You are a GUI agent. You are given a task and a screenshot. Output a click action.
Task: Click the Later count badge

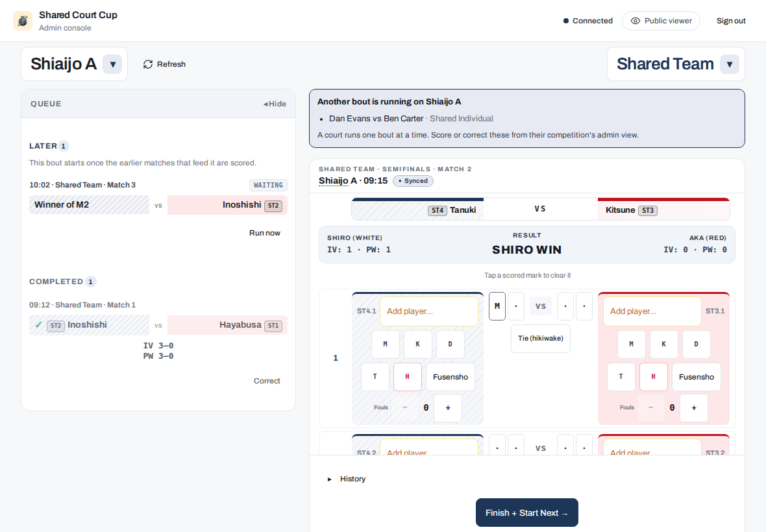point(63,146)
